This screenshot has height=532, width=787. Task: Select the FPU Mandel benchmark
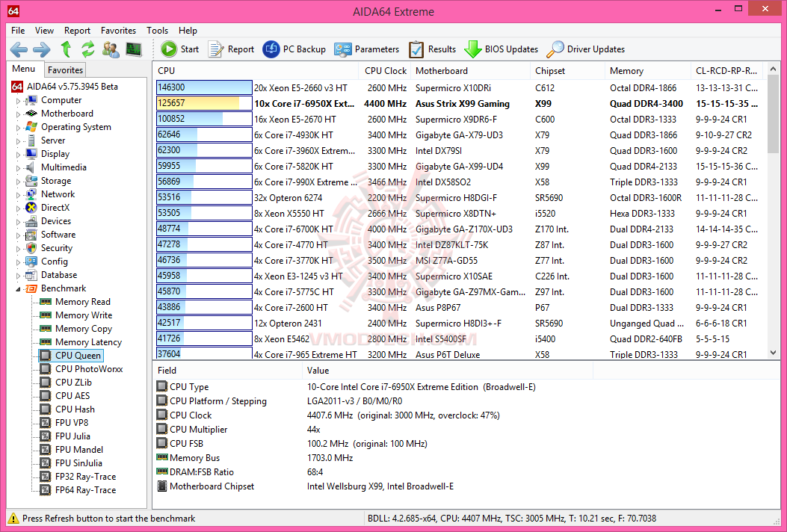(x=72, y=450)
